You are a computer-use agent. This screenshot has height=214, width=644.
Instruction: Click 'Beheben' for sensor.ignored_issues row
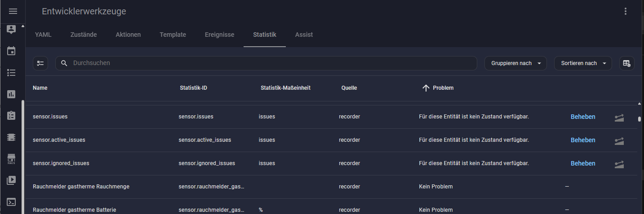(x=582, y=163)
